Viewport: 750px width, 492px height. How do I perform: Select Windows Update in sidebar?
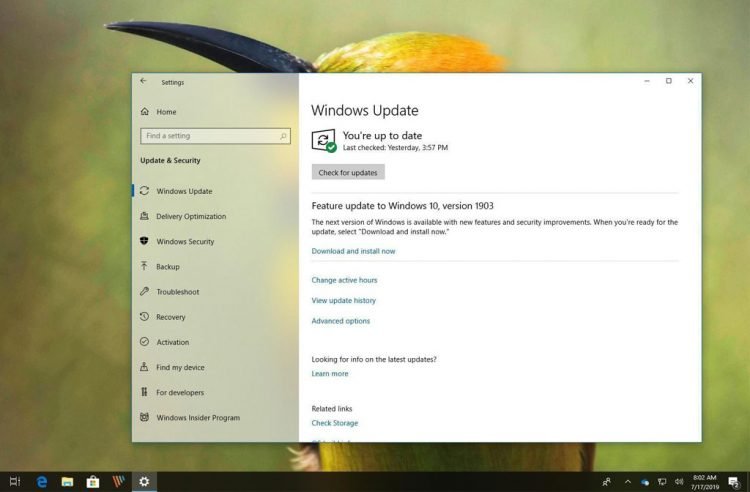(x=184, y=191)
